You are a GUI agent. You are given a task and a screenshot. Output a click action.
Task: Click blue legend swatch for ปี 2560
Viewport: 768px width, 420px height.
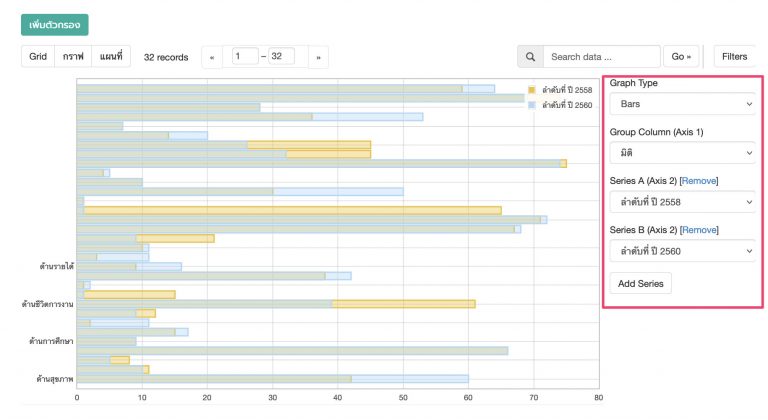(532, 104)
